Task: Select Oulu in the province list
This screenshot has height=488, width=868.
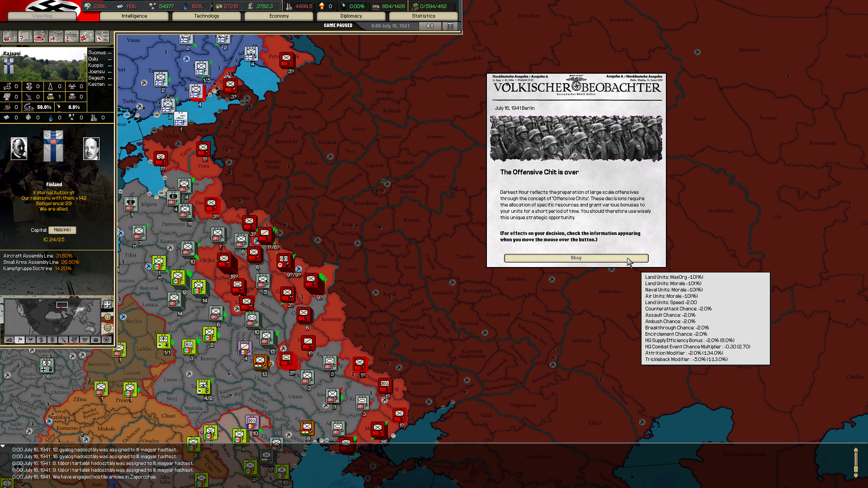Action: (93, 59)
